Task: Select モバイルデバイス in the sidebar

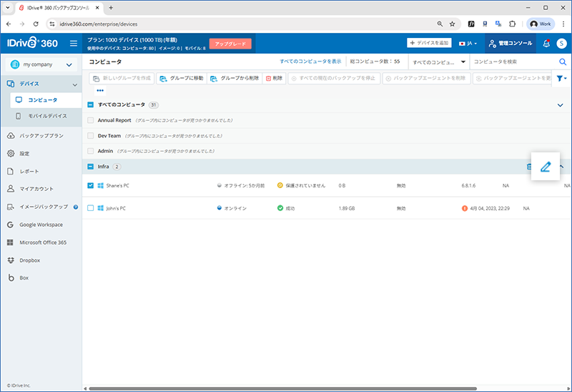Action: click(x=47, y=116)
